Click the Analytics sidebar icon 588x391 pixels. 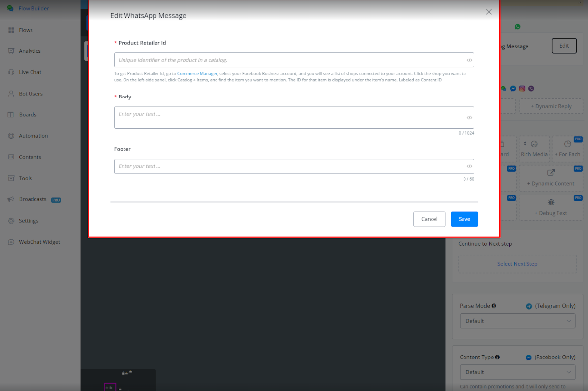(x=11, y=51)
